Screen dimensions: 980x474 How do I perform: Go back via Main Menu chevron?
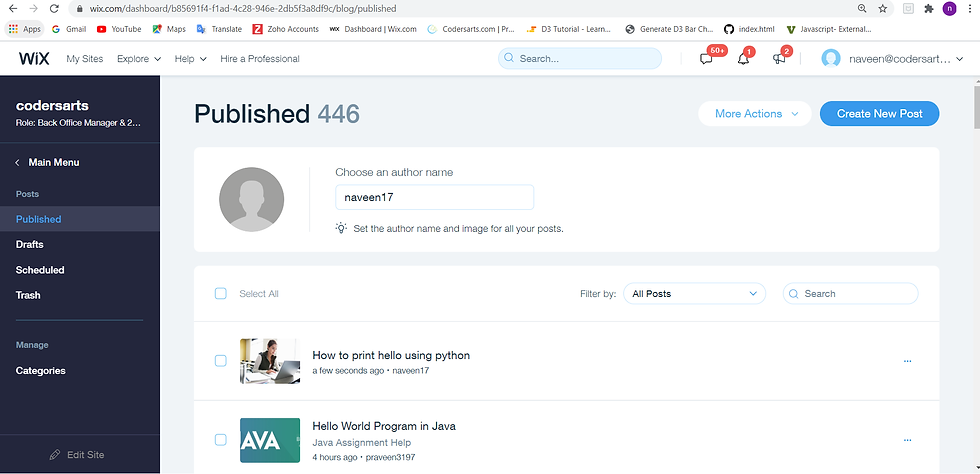coord(18,163)
